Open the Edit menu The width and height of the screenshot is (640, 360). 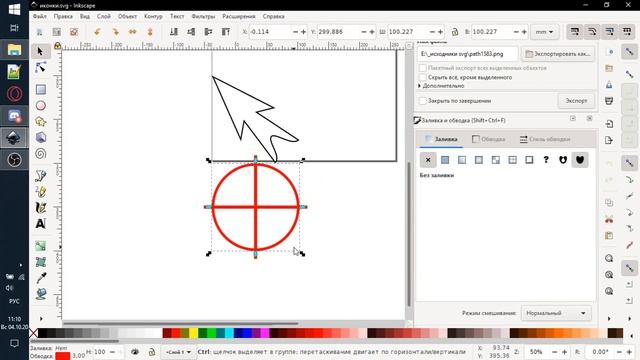(63, 16)
